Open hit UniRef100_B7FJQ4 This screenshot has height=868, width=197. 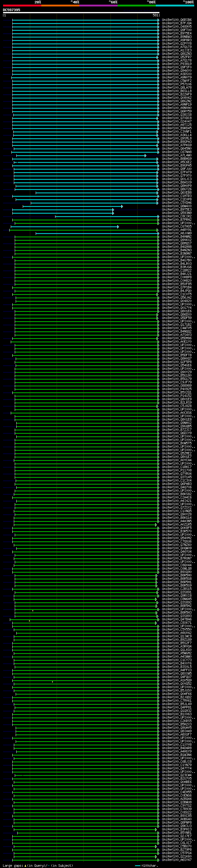[177, 23]
